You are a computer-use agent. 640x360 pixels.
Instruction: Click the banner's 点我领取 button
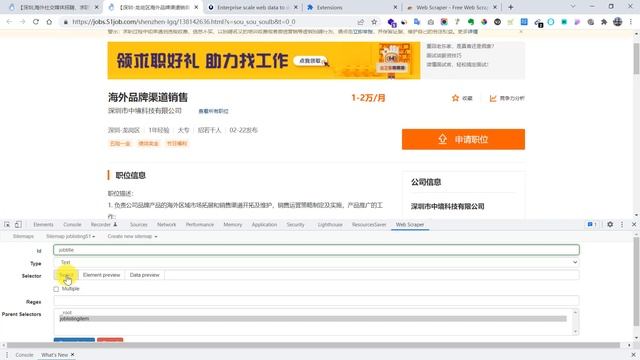click(x=311, y=61)
